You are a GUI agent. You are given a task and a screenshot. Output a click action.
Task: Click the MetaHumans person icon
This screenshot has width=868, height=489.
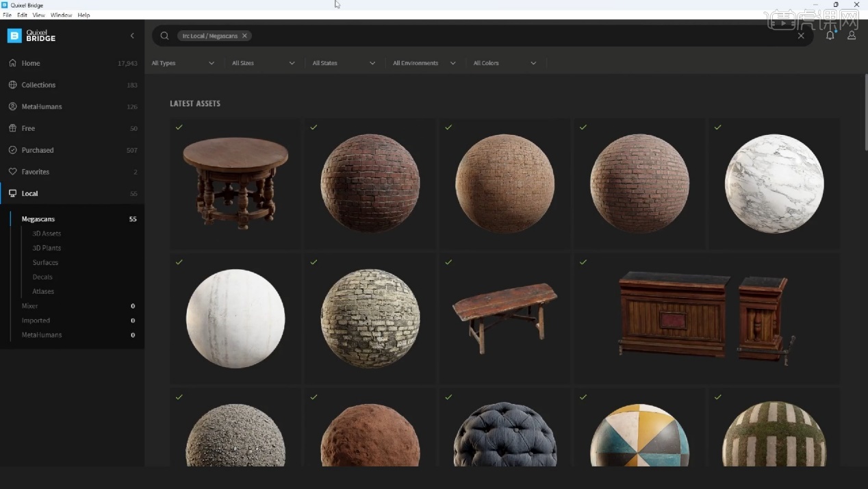click(x=12, y=107)
